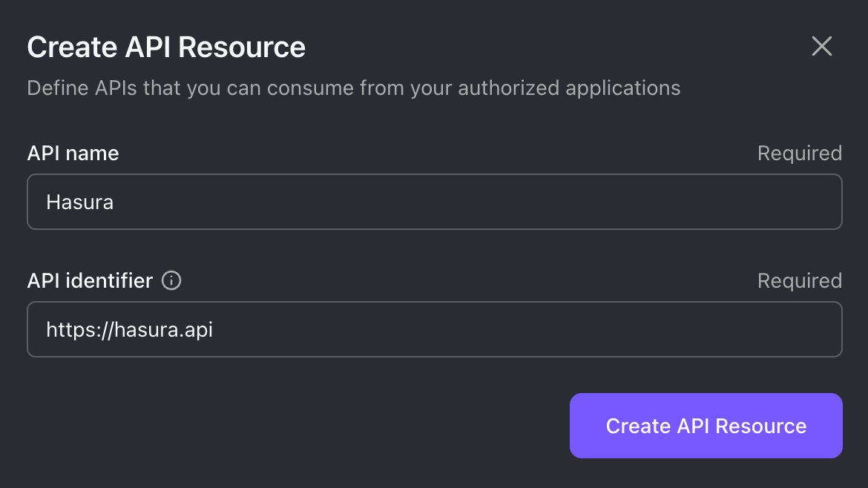Click the close icon in top right corner
This screenshot has width=868, height=488.
(x=821, y=46)
